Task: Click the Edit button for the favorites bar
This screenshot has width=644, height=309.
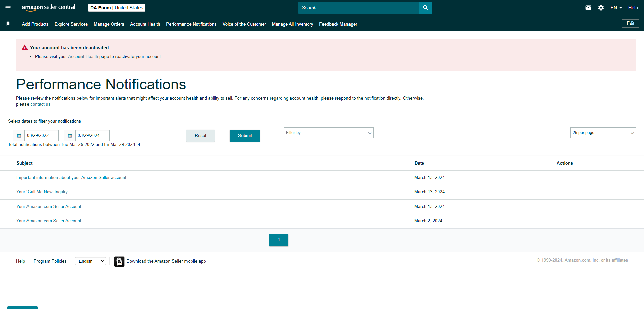Action: click(x=630, y=24)
